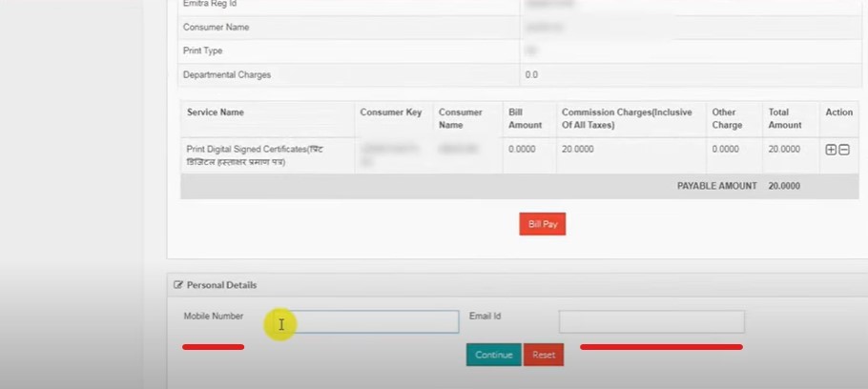Click the Consumer Key column header
Image resolution: width=868 pixels, height=389 pixels.
coord(390,113)
